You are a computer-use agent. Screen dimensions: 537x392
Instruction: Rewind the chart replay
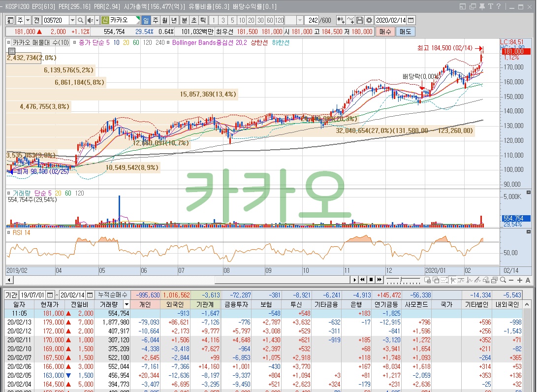pyautogui.click(x=362, y=280)
